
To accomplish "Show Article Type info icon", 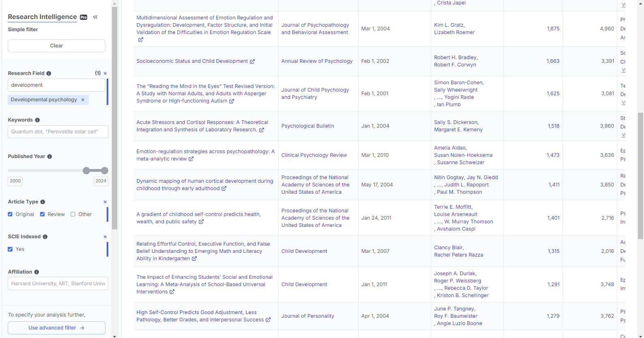I will tap(43, 202).
